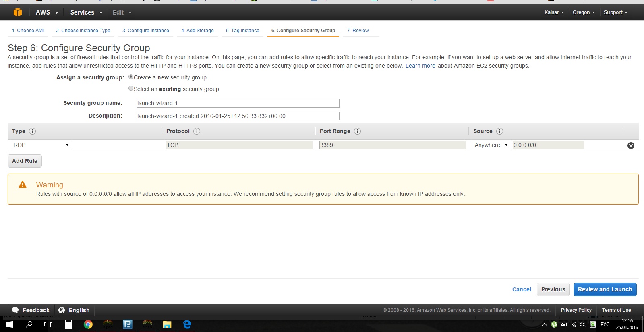Show the Protocol column info icon
644x332 pixels.
coord(197,131)
